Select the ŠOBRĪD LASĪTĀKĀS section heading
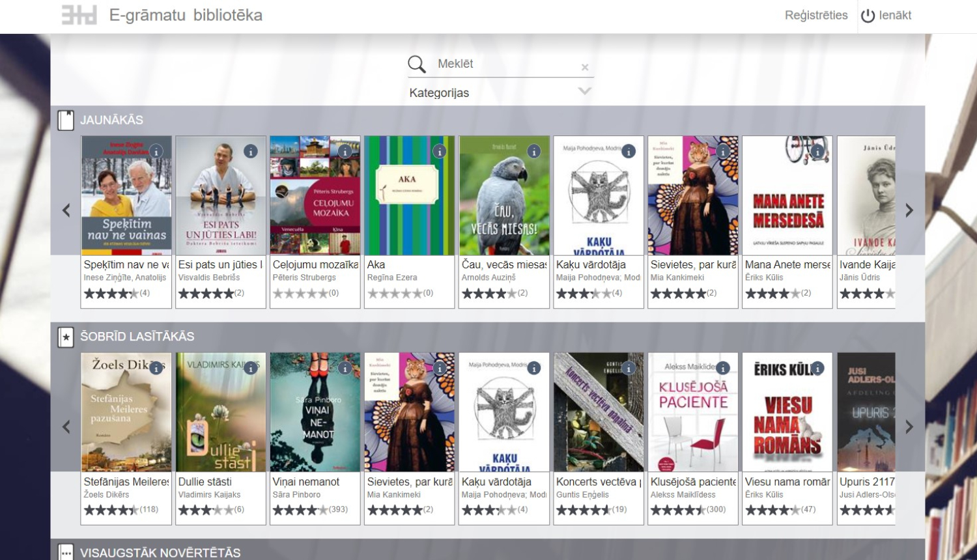 137,337
